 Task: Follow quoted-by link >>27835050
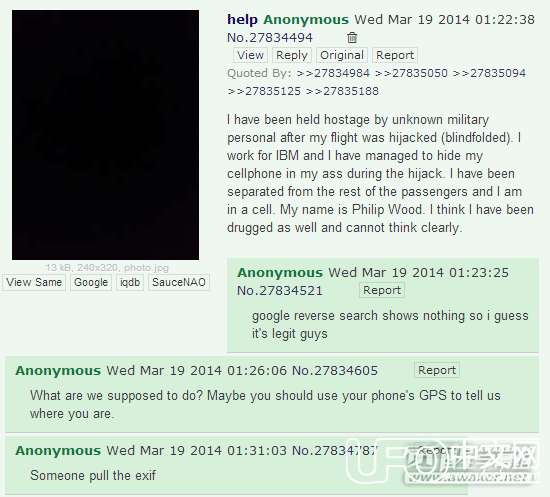point(411,73)
